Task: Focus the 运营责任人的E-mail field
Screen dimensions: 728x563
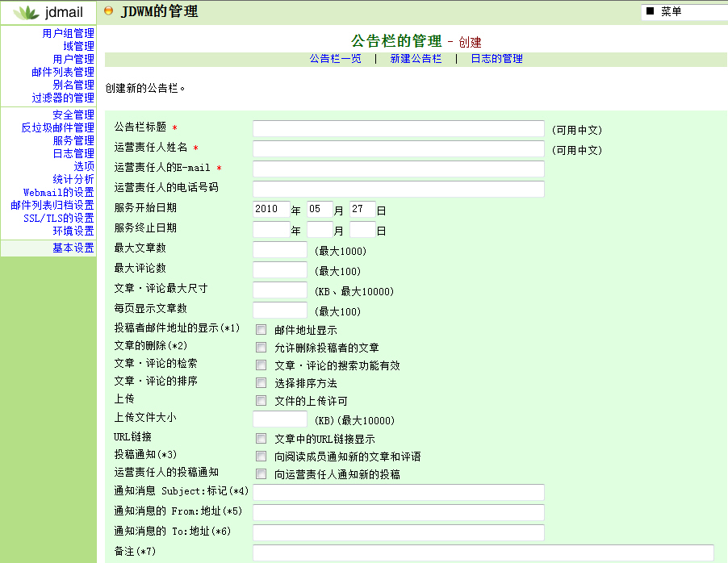Action: pos(399,169)
